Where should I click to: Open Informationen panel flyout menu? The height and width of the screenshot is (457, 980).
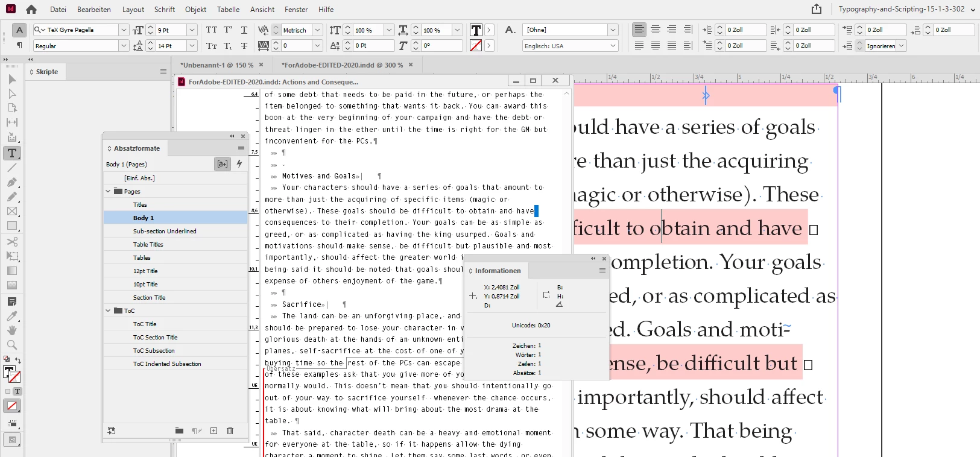602,271
